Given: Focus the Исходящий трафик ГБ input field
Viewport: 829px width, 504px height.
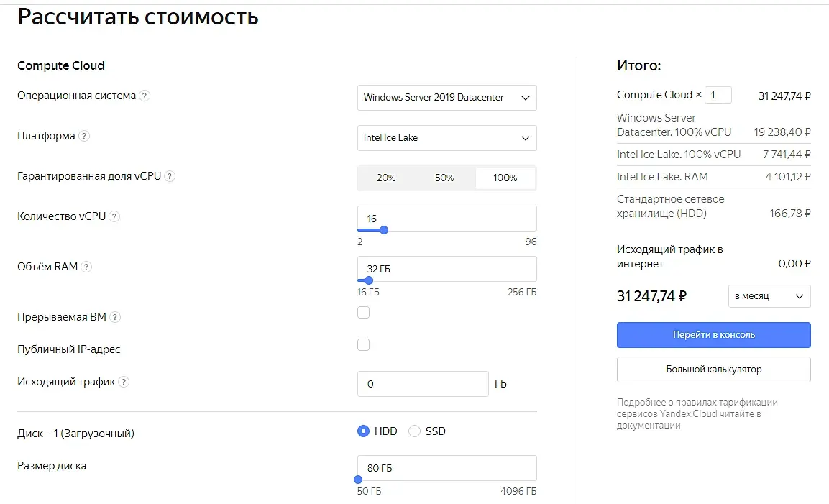Looking at the screenshot, I should (x=423, y=384).
